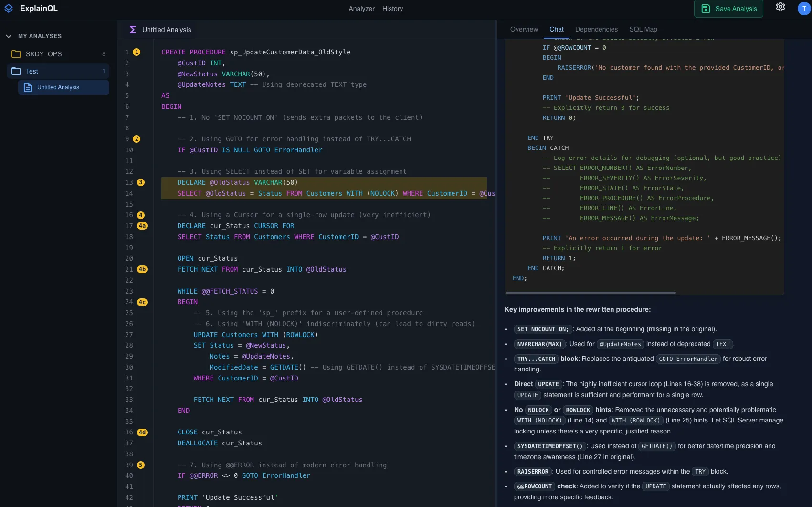The height and width of the screenshot is (507, 812).
Task: Select marker 4b beside FETCH NEXT line
Action: coord(142,269)
